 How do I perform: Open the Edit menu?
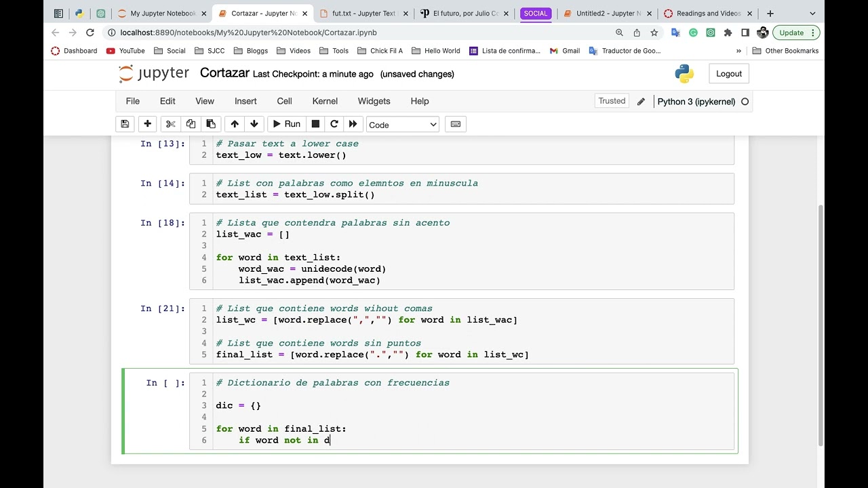(167, 101)
